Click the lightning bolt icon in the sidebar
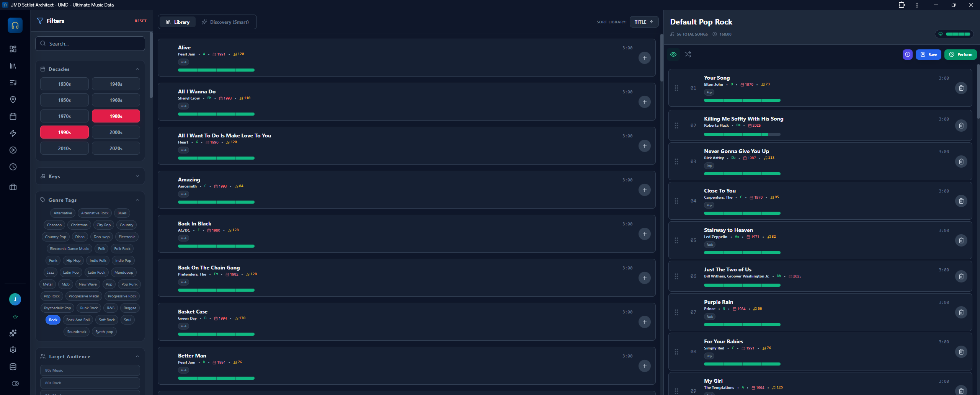This screenshot has height=395, width=980. pyautogui.click(x=13, y=133)
